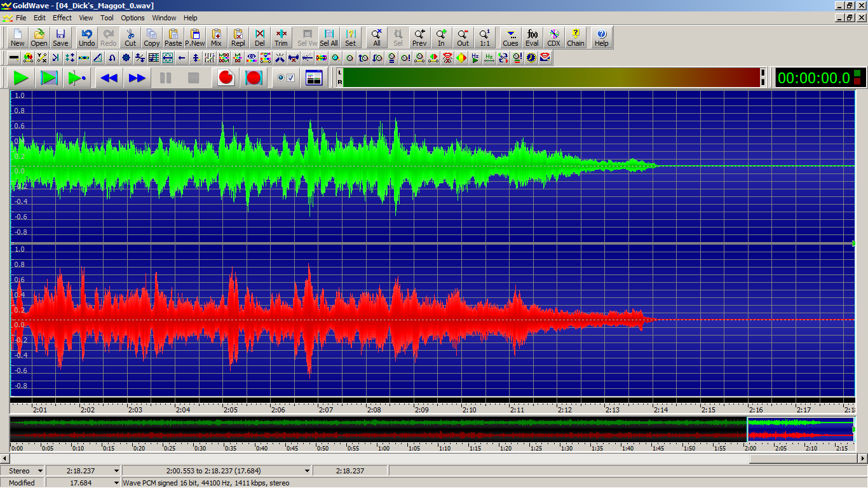Zoom In using the In icon
This screenshot has width=868, height=488.
click(x=441, y=37)
